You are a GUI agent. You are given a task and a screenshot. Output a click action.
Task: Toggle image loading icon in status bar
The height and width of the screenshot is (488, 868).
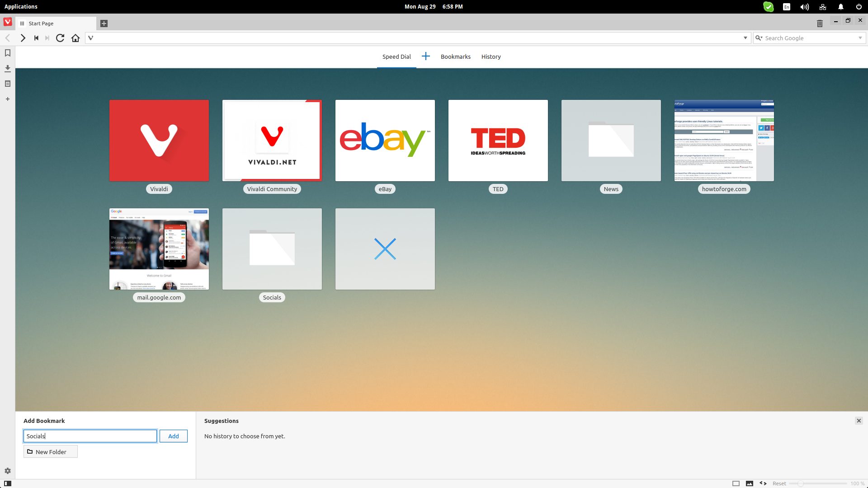pos(750,483)
